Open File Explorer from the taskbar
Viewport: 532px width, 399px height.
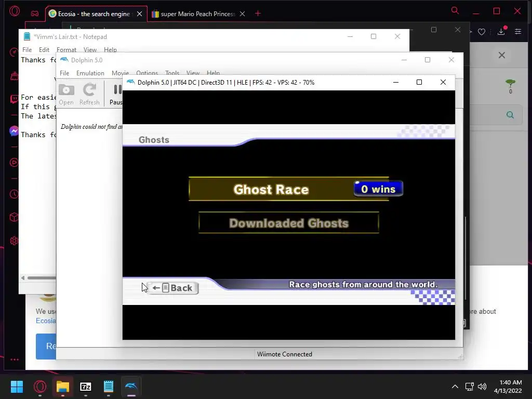tap(63, 387)
